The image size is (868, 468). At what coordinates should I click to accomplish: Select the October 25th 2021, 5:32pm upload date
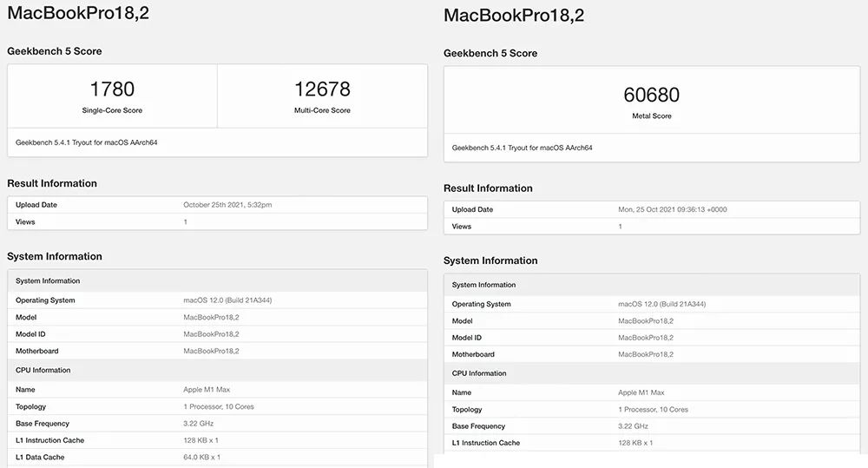(x=227, y=205)
